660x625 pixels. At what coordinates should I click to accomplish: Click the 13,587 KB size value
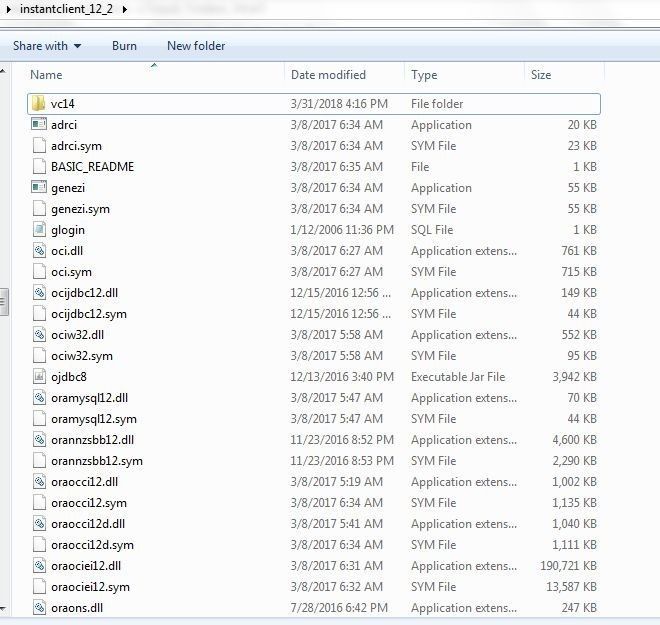click(572, 587)
